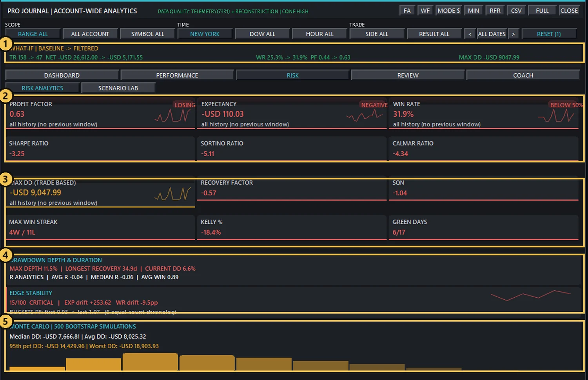Cycle the SIDE ALL trade filter

377,34
